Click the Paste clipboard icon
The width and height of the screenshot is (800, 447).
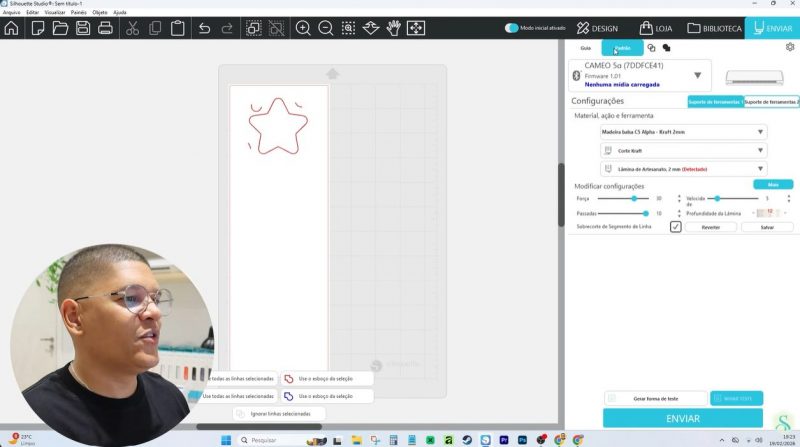[178, 28]
